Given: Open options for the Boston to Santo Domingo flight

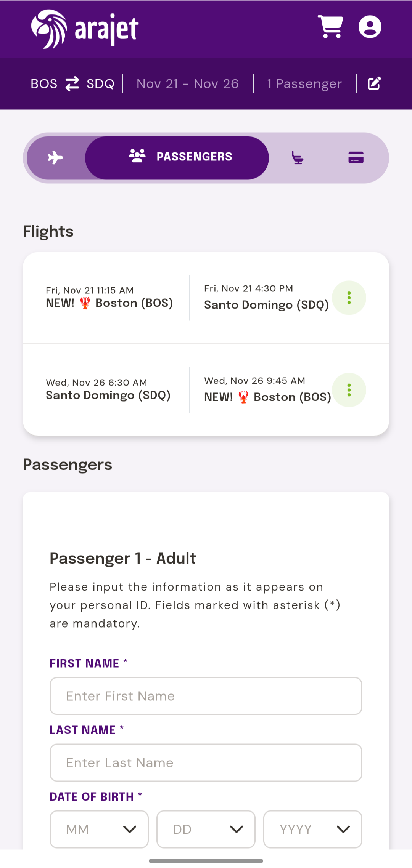Looking at the screenshot, I should tap(349, 298).
